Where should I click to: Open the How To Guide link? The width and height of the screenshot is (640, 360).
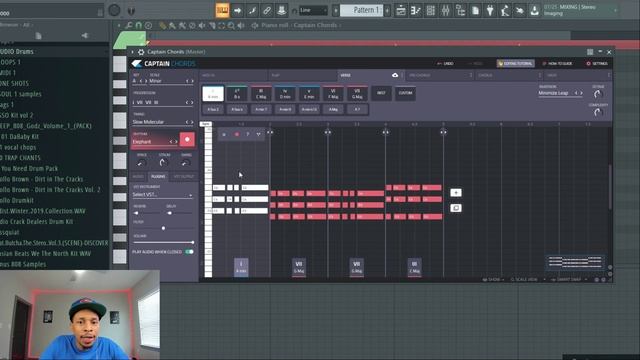558,64
